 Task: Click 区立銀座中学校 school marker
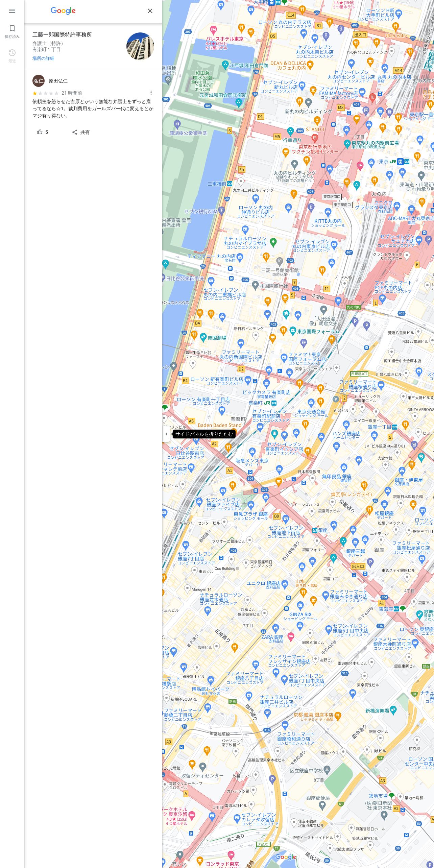[x=327, y=770]
